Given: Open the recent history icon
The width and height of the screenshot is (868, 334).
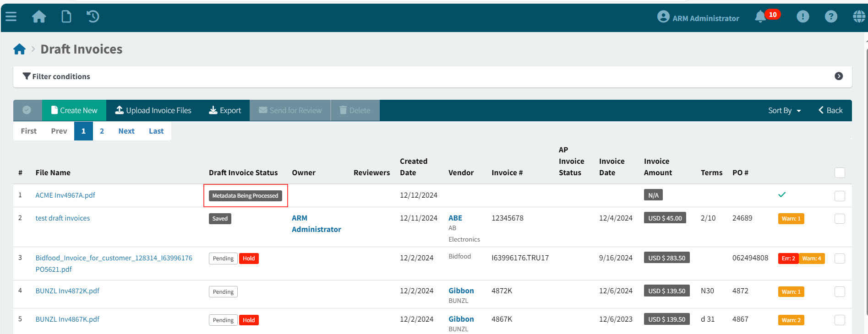Looking at the screenshot, I should tap(93, 17).
